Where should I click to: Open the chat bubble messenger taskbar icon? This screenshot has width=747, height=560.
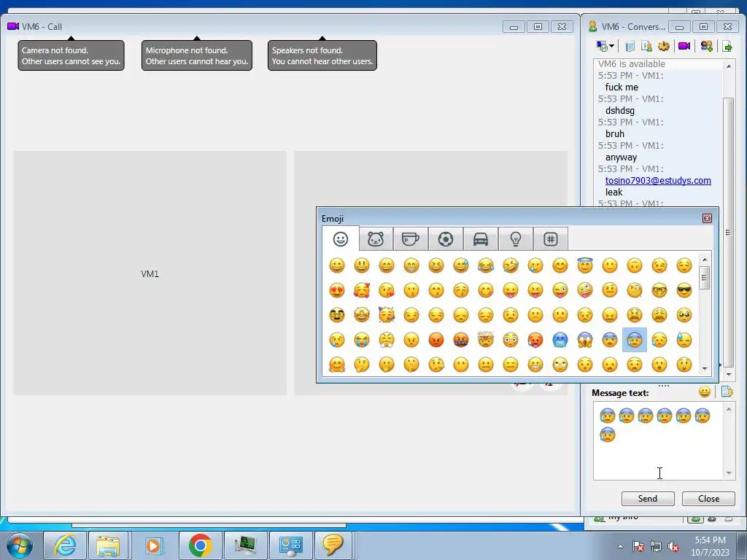pos(333,545)
